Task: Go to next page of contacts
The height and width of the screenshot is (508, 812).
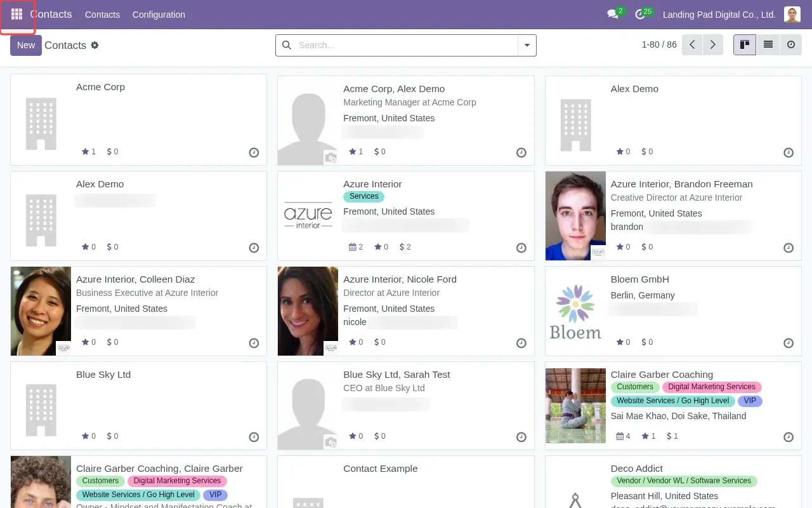Action: [x=713, y=44]
